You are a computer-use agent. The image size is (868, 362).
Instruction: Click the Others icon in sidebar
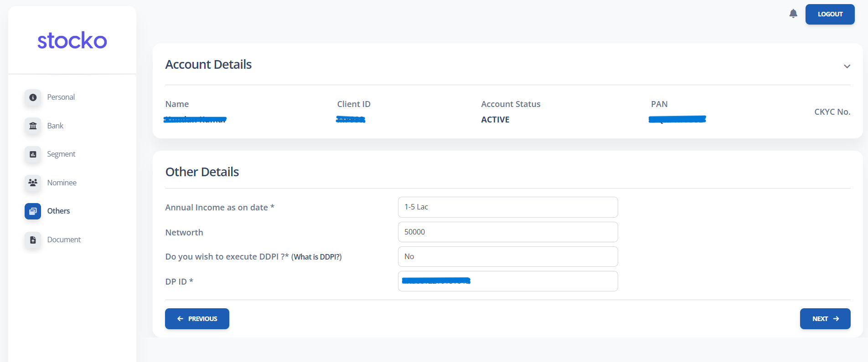[x=33, y=211]
